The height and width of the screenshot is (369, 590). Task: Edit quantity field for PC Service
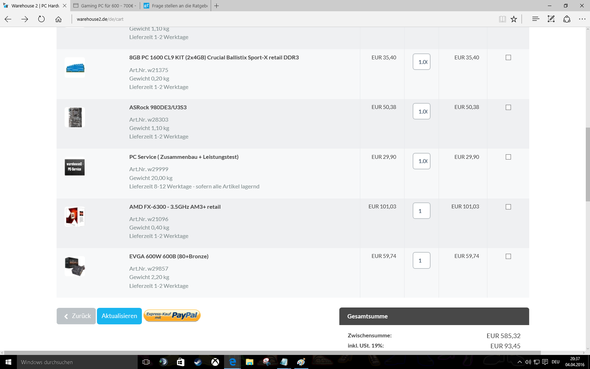(421, 161)
